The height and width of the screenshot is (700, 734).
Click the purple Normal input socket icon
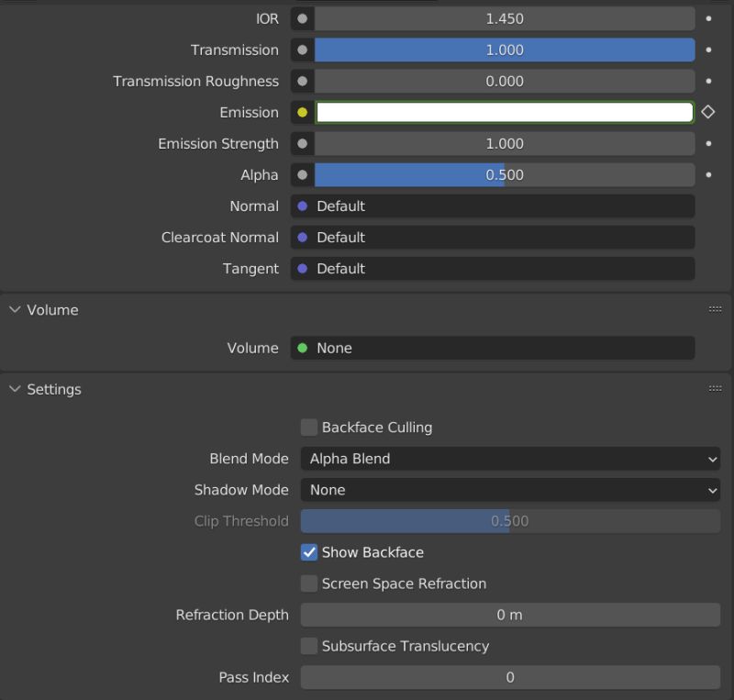pos(302,206)
